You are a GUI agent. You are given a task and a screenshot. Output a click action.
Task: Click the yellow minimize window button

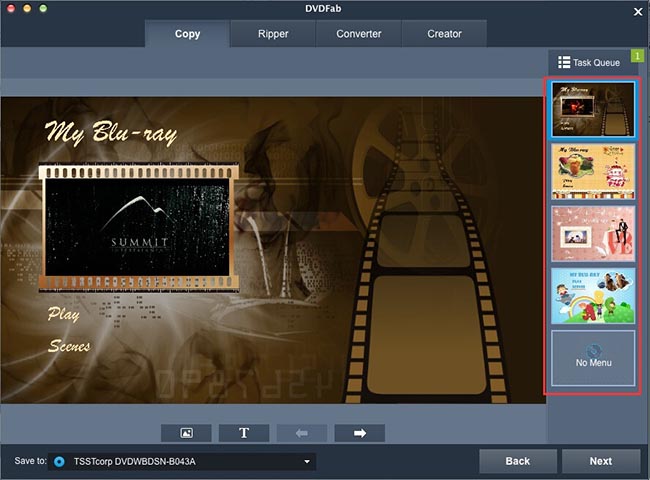pyautogui.click(x=27, y=8)
